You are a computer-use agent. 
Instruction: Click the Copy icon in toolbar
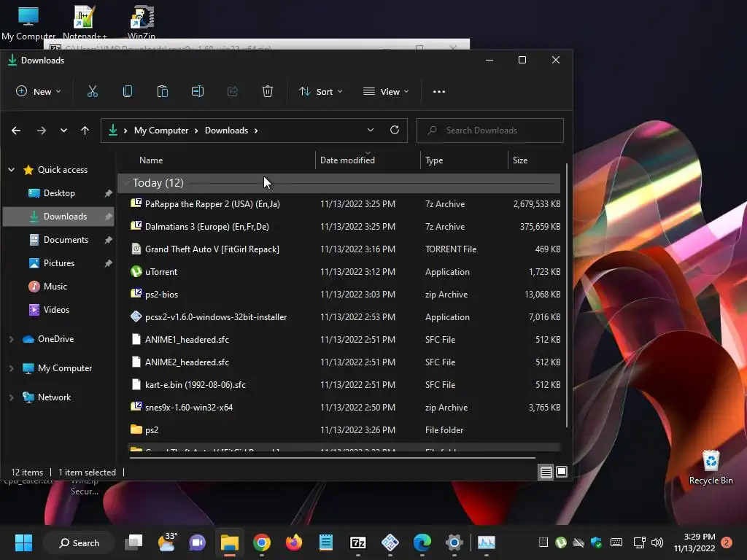coord(128,91)
